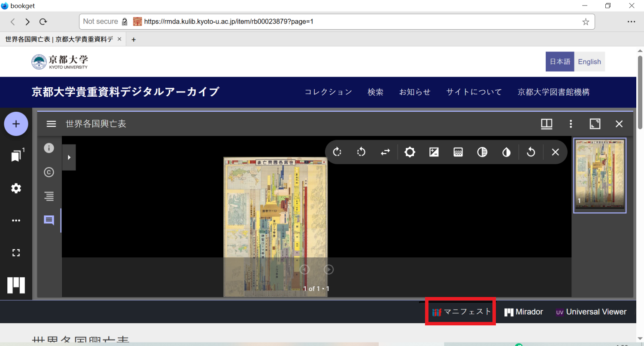Toggle the grayscale image filter
This screenshot has width=644, height=346.
coord(482,152)
